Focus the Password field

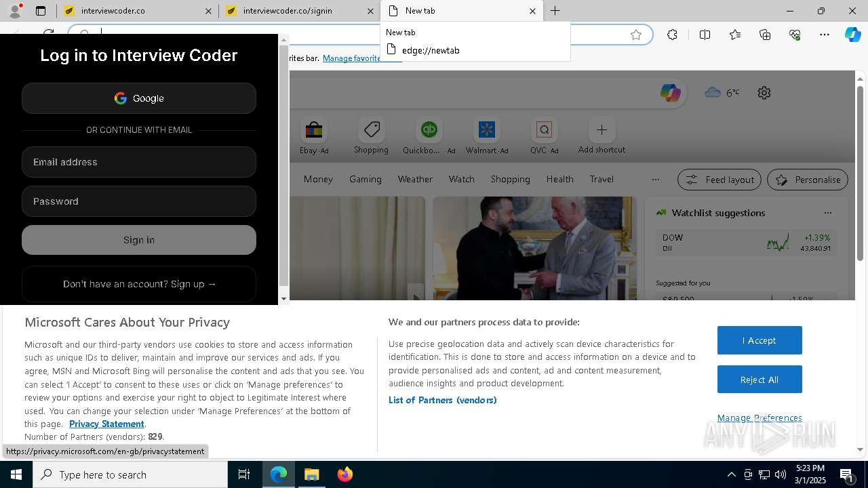(x=139, y=201)
